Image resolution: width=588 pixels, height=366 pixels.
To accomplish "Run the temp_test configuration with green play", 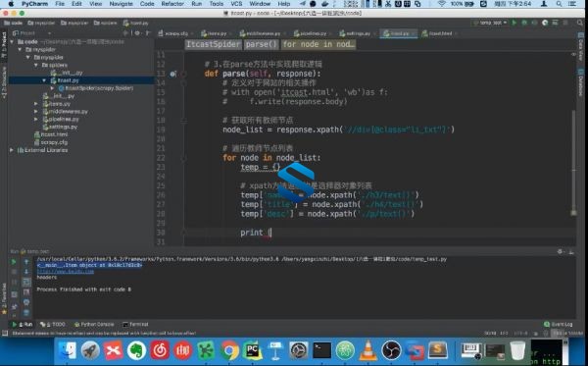I will [x=514, y=23].
